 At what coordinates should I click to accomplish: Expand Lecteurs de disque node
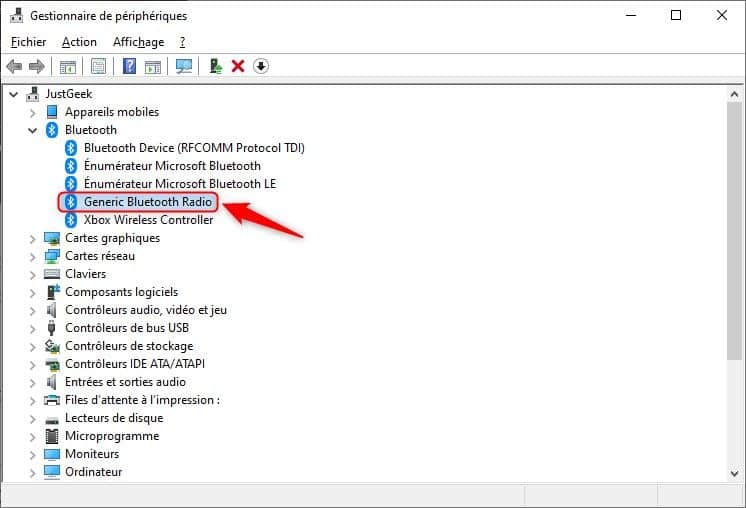pos(32,419)
